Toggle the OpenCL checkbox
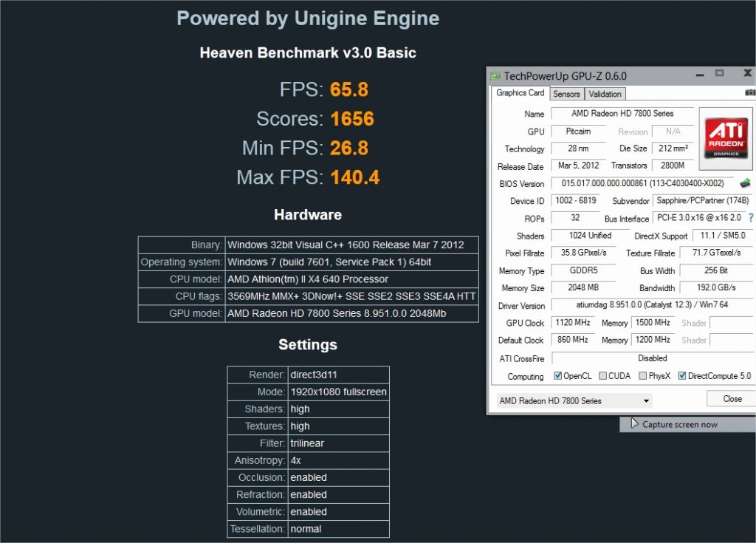756x543 pixels. point(558,375)
